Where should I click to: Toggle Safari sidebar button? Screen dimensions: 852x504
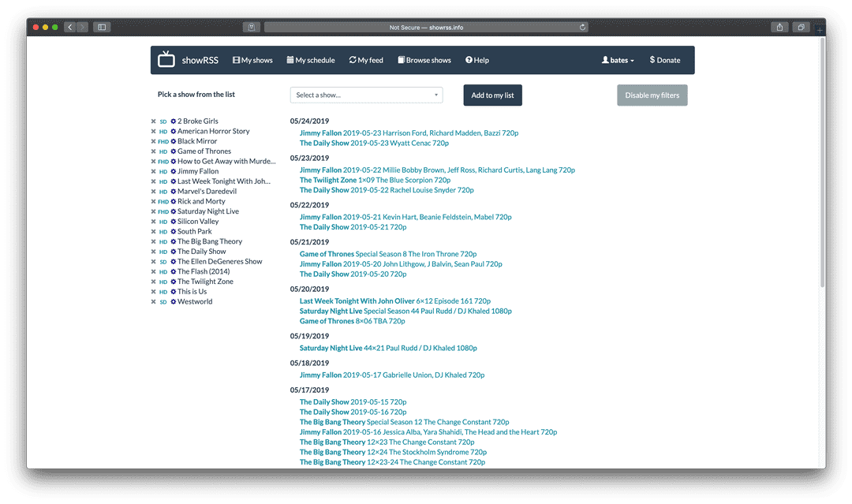pos(102,27)
